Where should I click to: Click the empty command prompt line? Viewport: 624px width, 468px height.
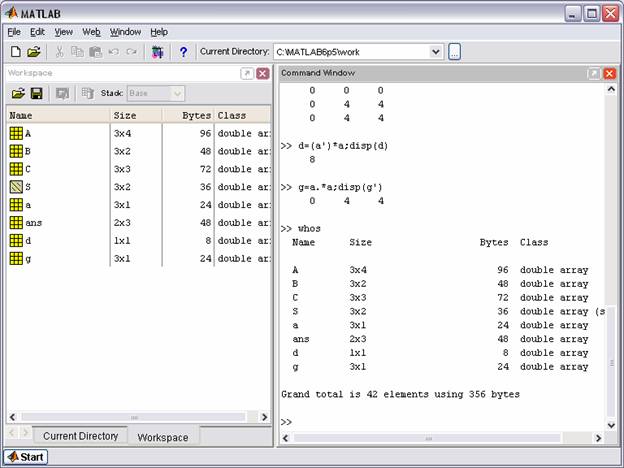click(x=442, y=422)
